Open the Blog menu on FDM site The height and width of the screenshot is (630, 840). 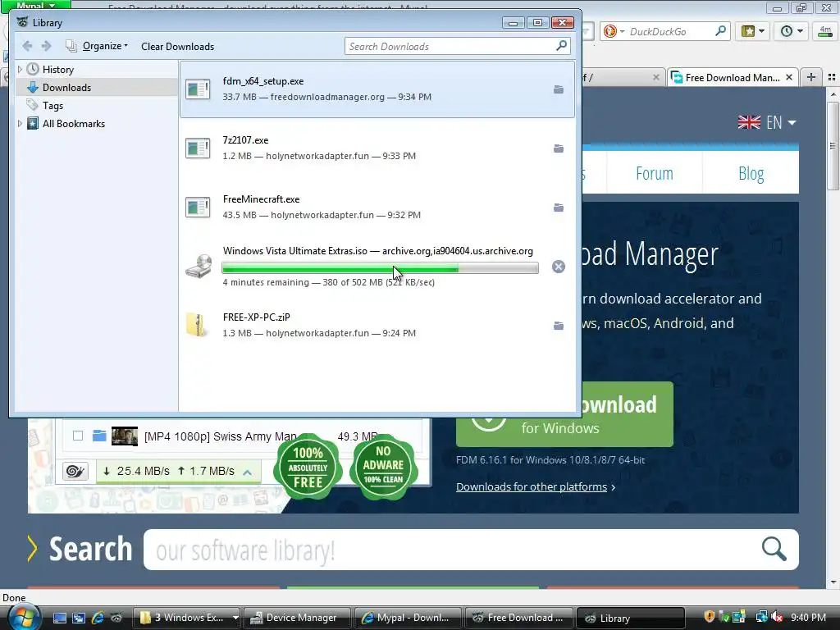click(751, 173)
